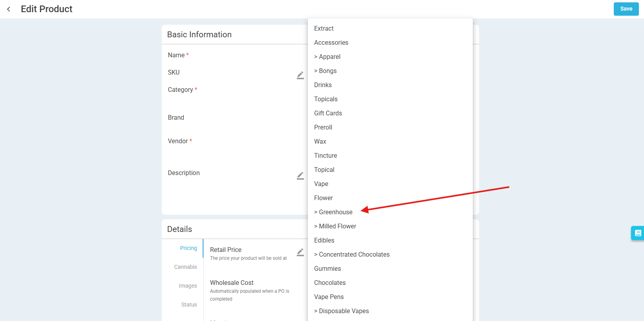Switch to the Pricing tab
Screen dimensions: 644x321
tap(188, 248)
